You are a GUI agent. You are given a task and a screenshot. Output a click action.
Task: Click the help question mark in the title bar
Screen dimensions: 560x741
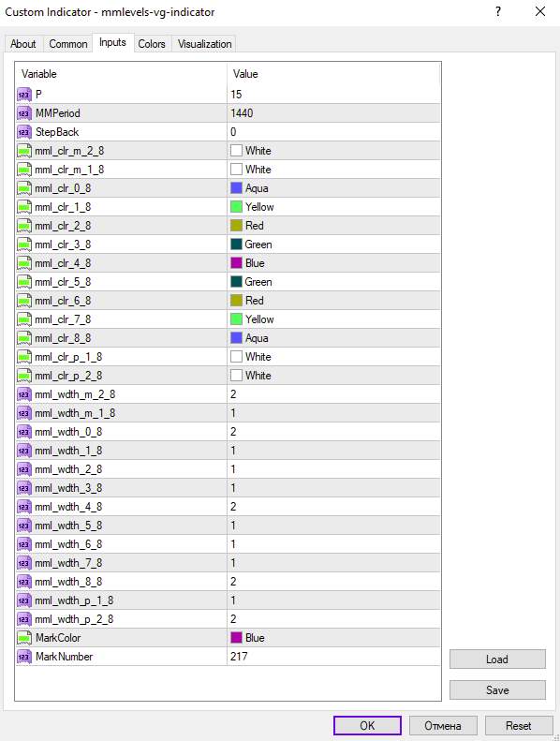click(x=498, y=12)
